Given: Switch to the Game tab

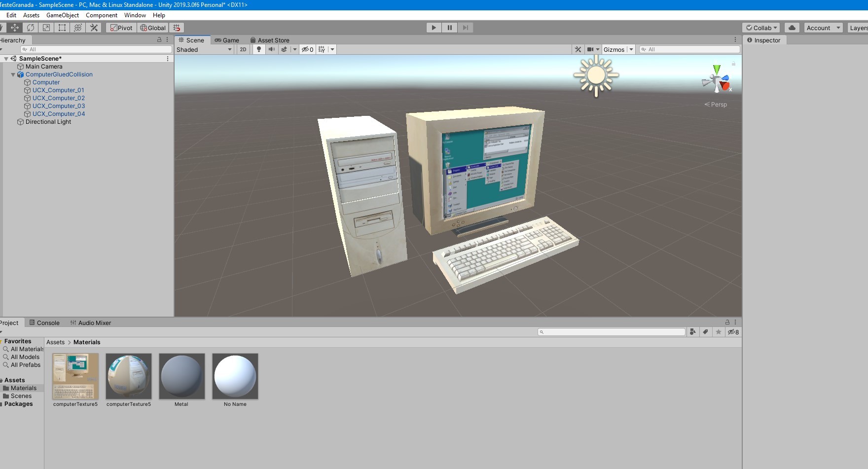Looking at the screenshot, I should point(228,40).
